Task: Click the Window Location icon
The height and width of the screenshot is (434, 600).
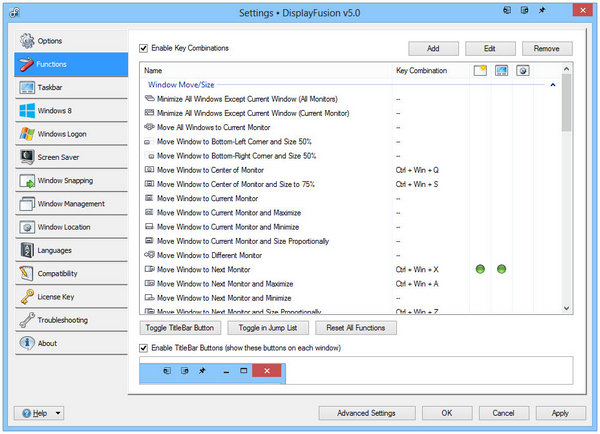Action: click(27, 227)
